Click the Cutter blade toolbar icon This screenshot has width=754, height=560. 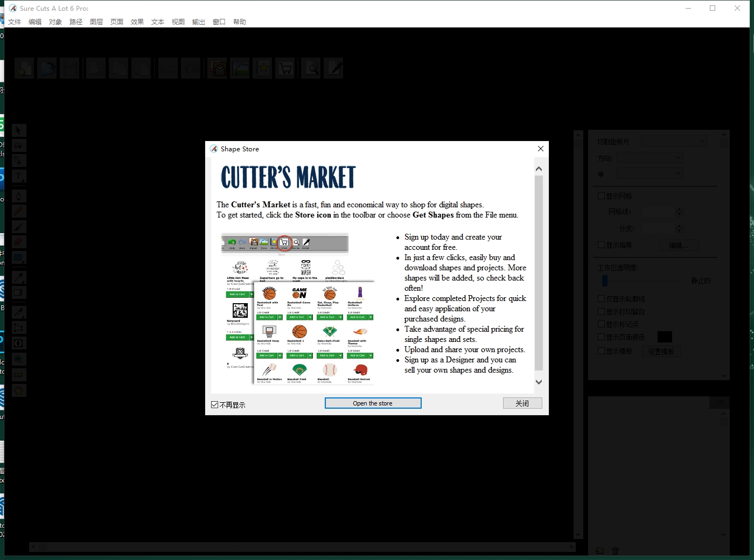334,68
